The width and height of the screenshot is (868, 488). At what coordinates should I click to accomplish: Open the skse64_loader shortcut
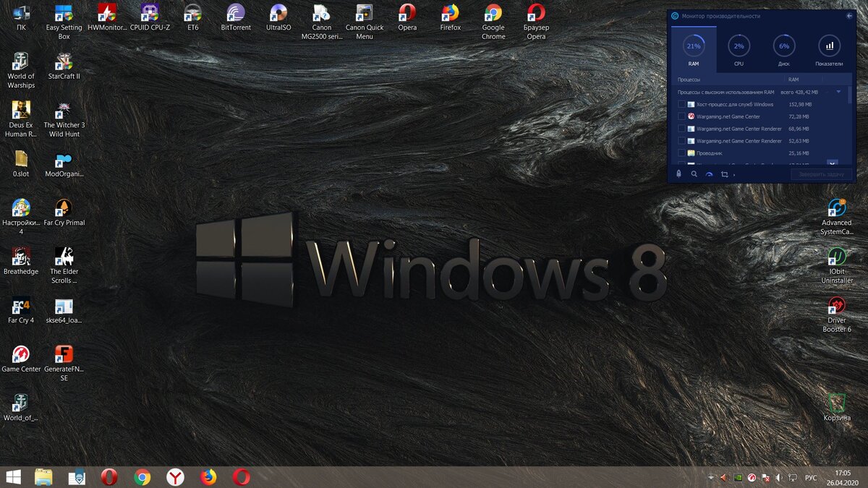[x=64, y=310]
